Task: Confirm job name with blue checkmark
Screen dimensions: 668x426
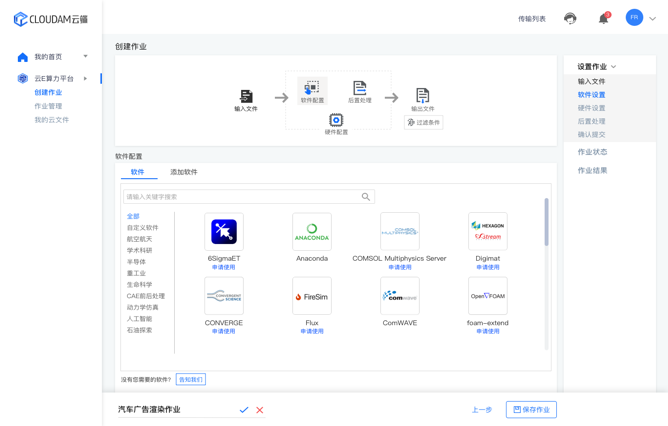Action: pos(244,410)
